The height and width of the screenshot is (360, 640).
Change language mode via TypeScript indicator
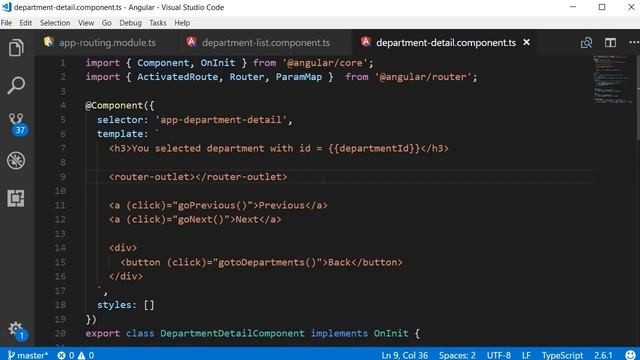coord(562,355)
